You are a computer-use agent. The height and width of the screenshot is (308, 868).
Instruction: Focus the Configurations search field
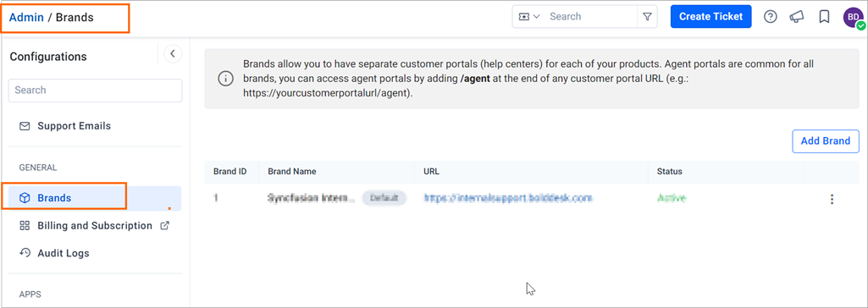(x=95, y=91)
